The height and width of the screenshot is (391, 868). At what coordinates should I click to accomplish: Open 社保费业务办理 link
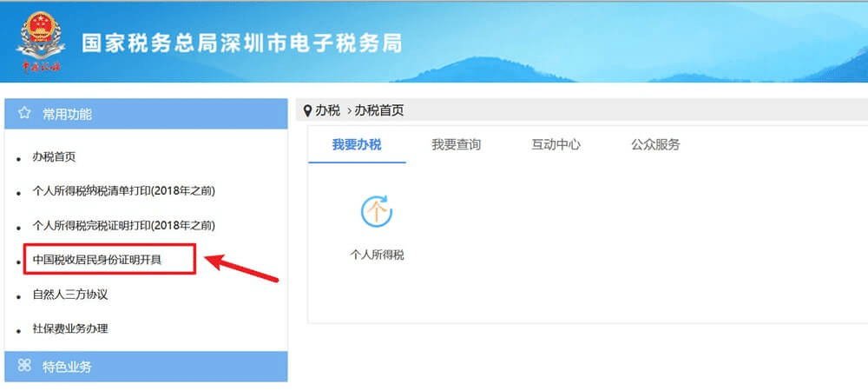[70, 328]
